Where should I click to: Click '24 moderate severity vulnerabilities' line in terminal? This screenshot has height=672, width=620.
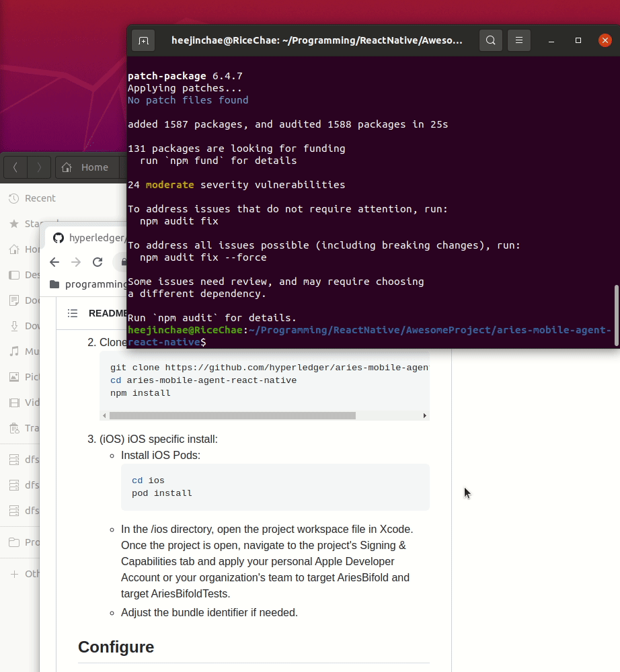pos(236,185)
